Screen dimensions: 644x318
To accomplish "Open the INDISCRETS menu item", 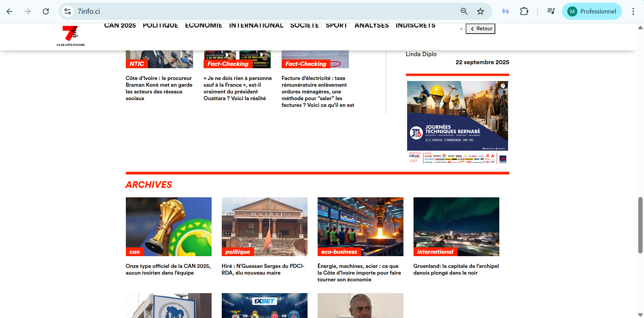I will tap(416, 26).
